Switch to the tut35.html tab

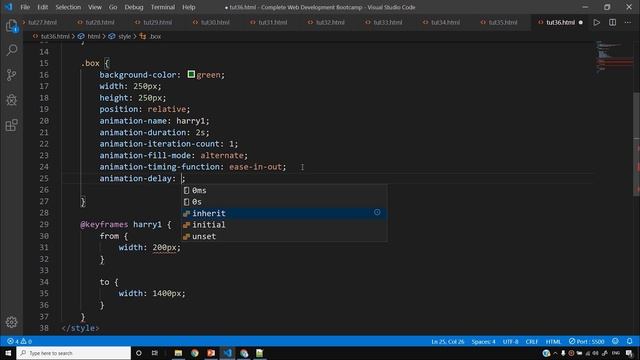[x=503, y=22]
